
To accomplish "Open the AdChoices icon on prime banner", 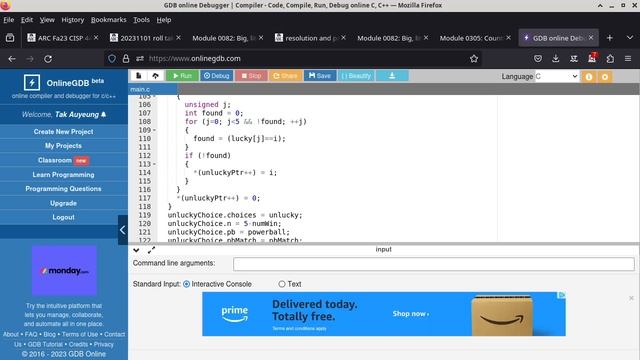I will (x=562, y=295).
